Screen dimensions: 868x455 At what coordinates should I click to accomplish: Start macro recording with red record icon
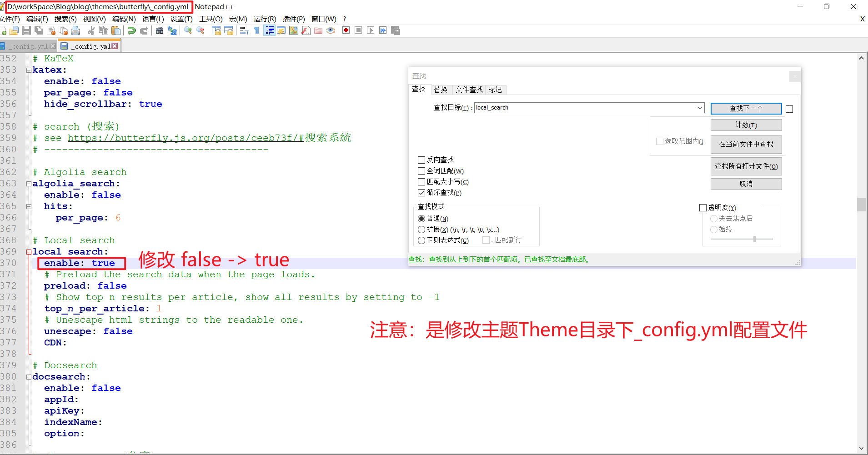(x=346, y=30)
